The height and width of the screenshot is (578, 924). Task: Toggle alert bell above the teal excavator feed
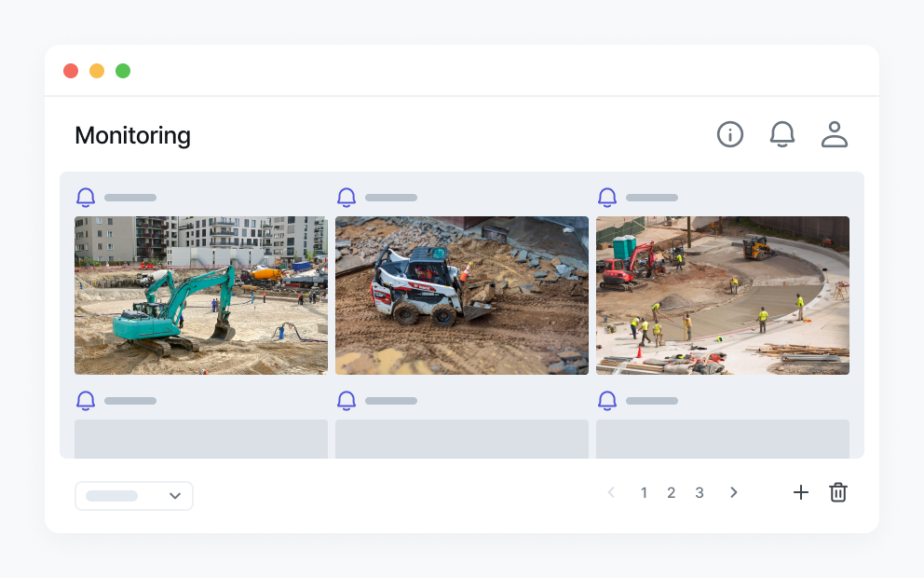coord(86,198)
